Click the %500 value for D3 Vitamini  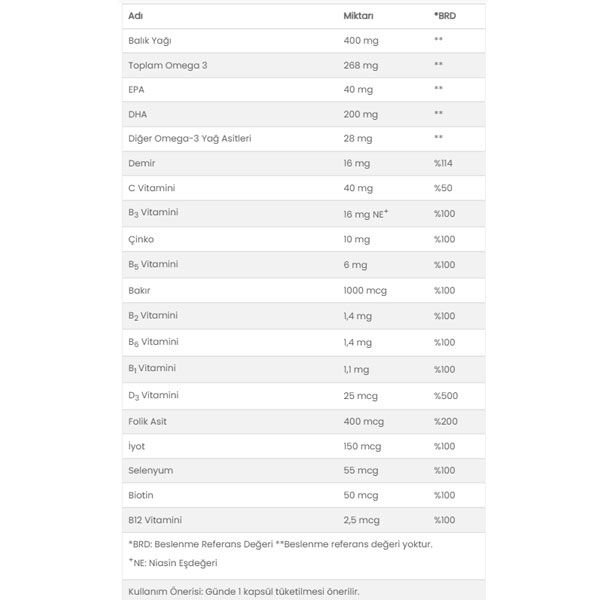coord(446,395)
